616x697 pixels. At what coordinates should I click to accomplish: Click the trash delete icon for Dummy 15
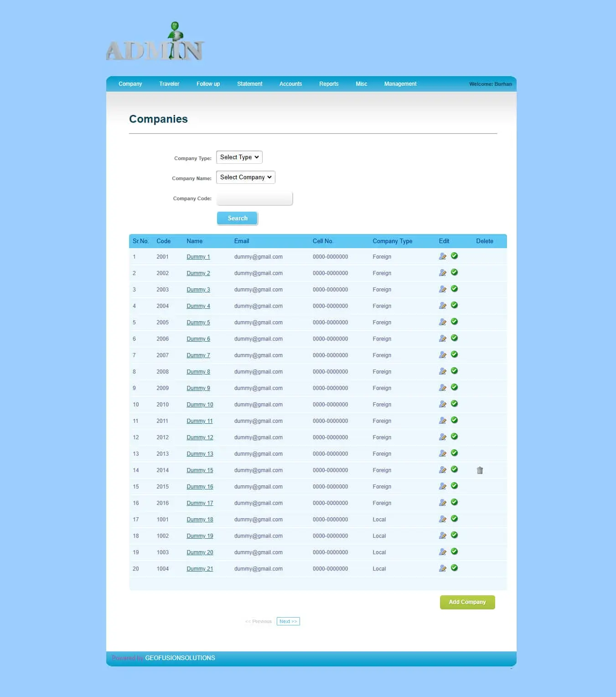pos(480,470)
